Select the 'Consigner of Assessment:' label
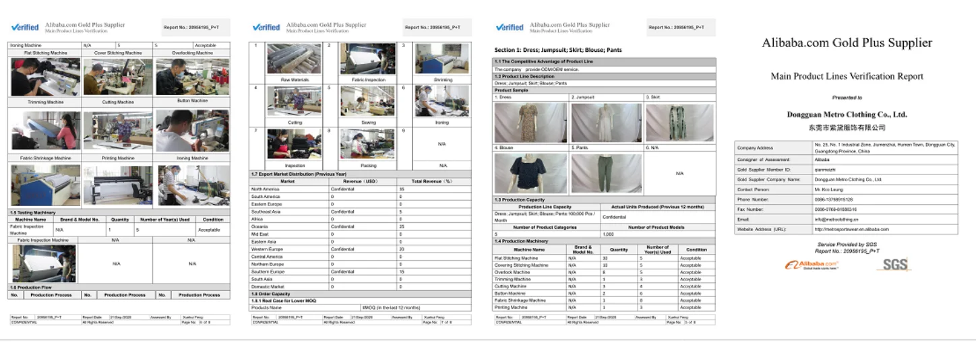Screen dimensions: 980x357 (x=762, y=160)
